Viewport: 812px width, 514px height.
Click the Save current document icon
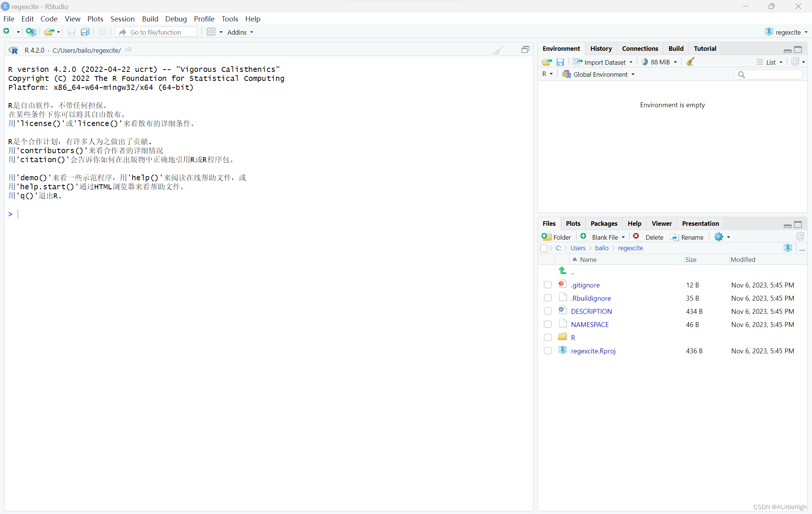click(x=71, y=32)
